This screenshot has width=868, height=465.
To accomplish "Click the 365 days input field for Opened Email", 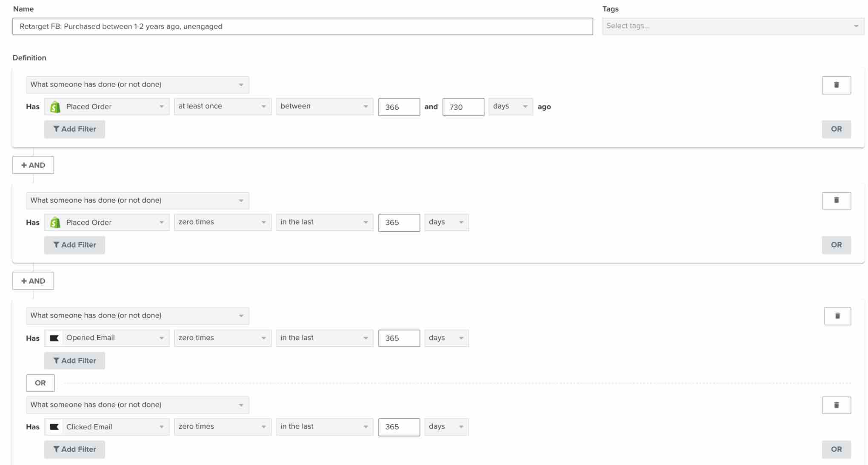I will [x=399, y=337].
